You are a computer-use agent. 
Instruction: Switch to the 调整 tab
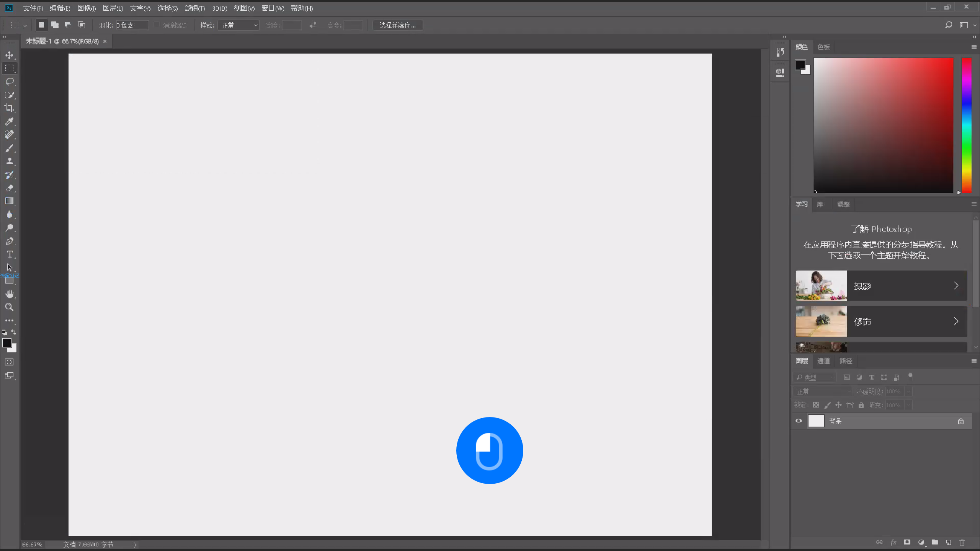click(x=843, y=204)
